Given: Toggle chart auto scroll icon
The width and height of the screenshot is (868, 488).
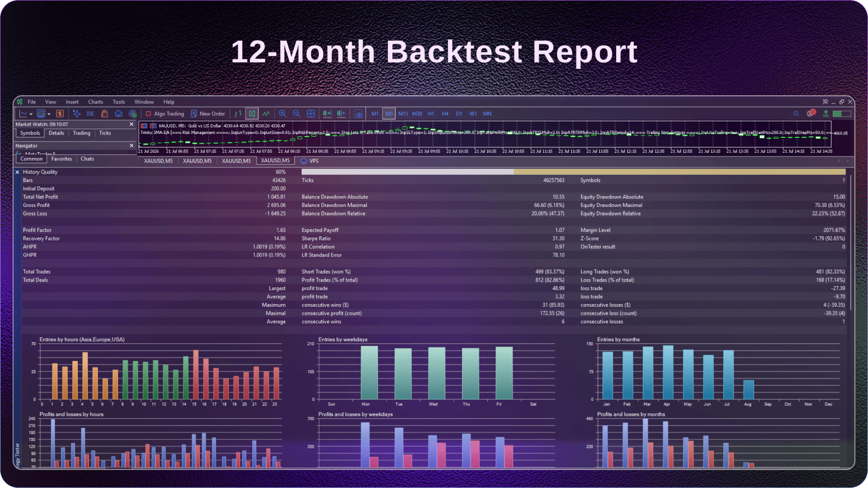Looking at the screenshot, I should point(327,114).
